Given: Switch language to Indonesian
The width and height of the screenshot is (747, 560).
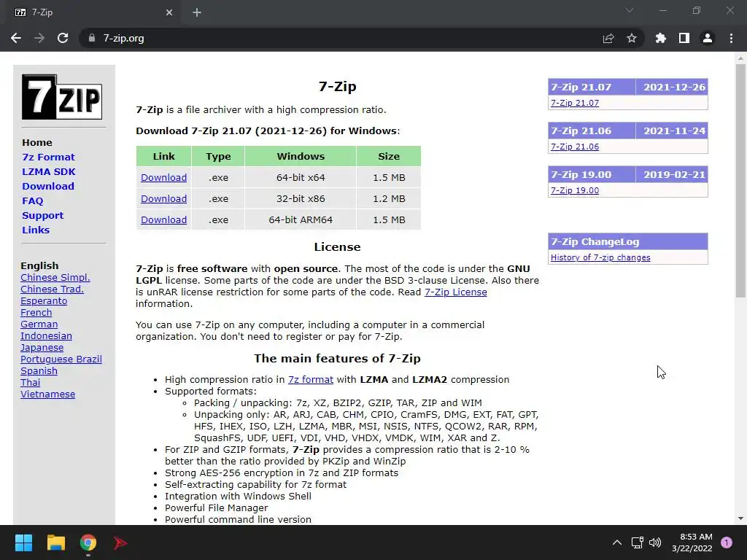Looking at the screenshot, I should click(46, 335).
